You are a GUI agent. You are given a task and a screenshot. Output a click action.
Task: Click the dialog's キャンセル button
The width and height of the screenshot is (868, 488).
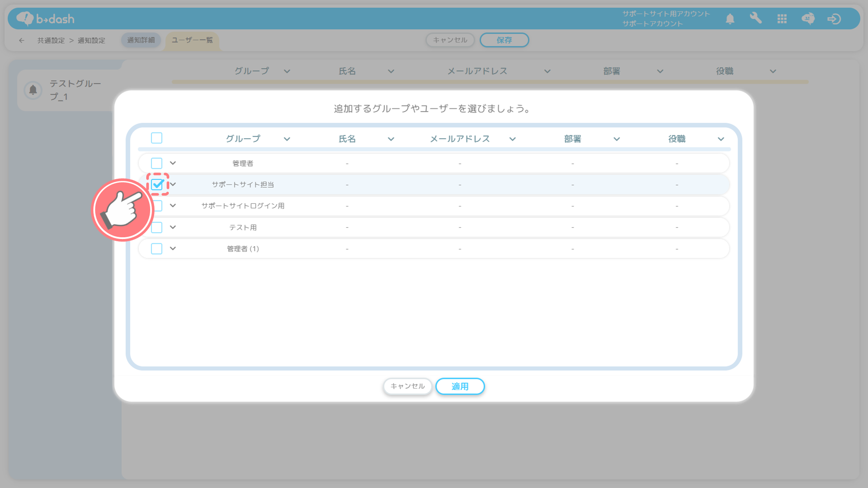pyautogui.click(x=407, y=386)
